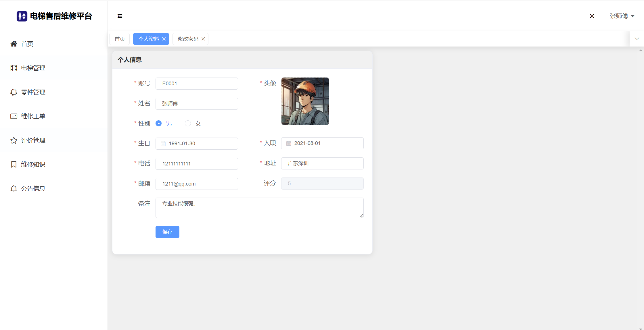The height and width of the screenshot is (330, 644).
Task: Open the 零件管理 chip icon
Action: point(14,92)
